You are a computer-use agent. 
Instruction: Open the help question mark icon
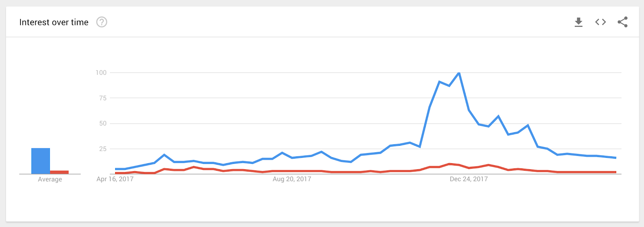point(102,22)
